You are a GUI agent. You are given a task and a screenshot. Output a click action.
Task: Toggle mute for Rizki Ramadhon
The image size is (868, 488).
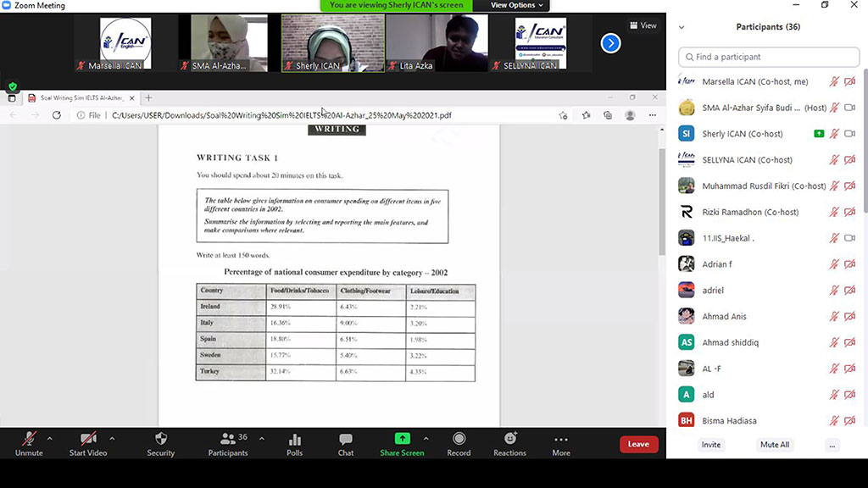(x=834, y=212)
